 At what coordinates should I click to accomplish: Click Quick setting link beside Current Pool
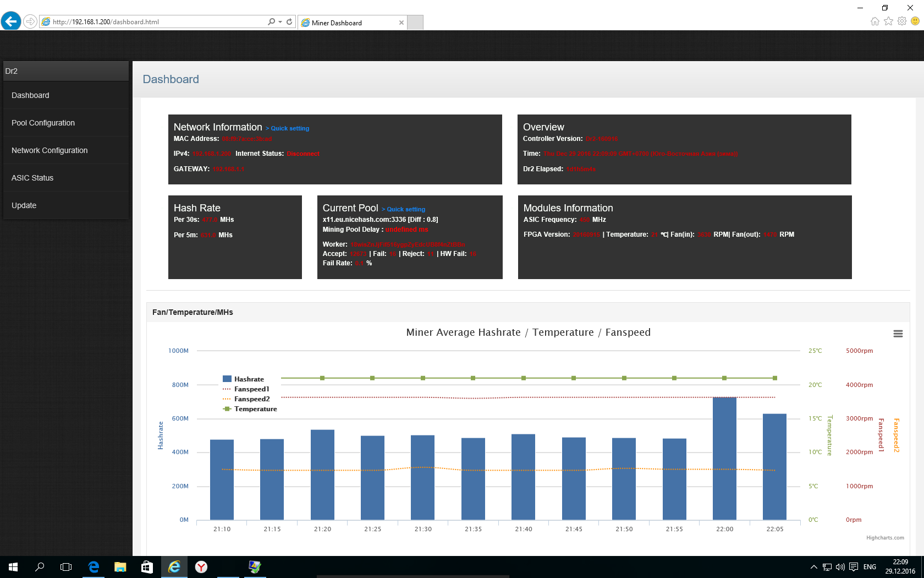[406, 209]
